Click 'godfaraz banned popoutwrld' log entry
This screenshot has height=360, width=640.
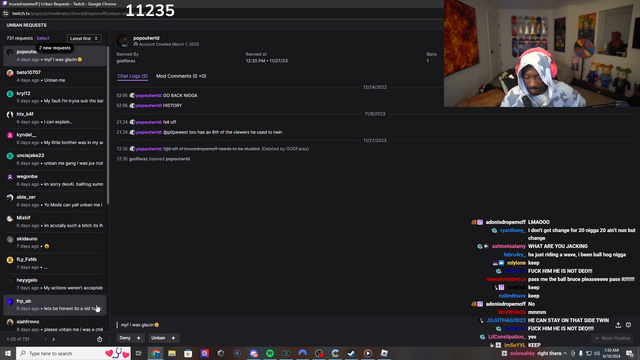153,159
